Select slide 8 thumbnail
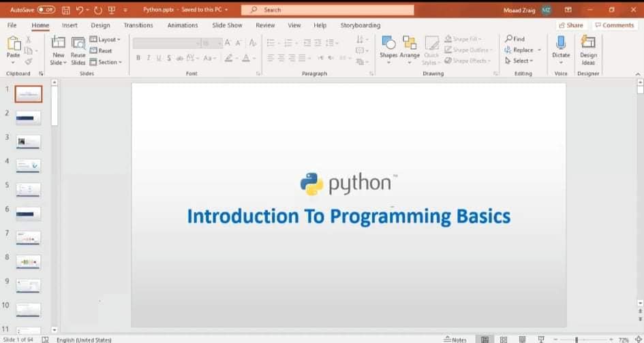This screenshot has height=343, width=644. [29, 262]
